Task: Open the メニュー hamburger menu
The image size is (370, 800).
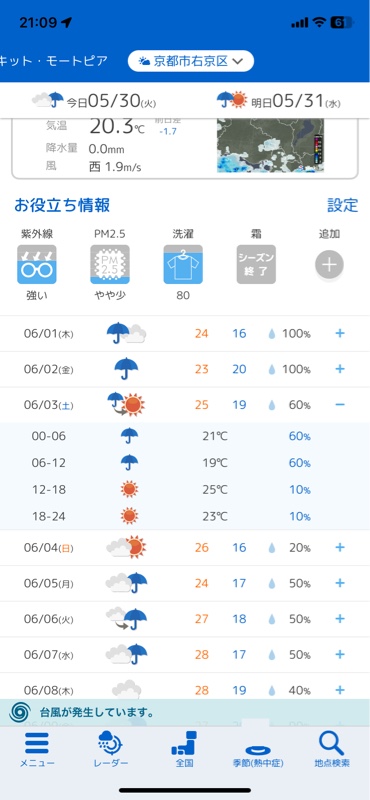Action: [x=37, y=748]
